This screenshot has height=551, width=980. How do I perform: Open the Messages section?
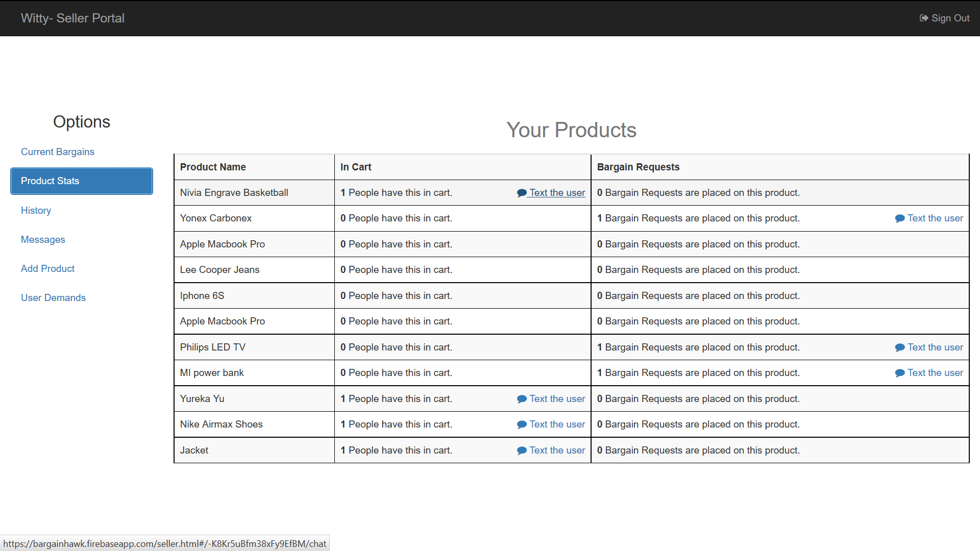[x=43, y=240]
